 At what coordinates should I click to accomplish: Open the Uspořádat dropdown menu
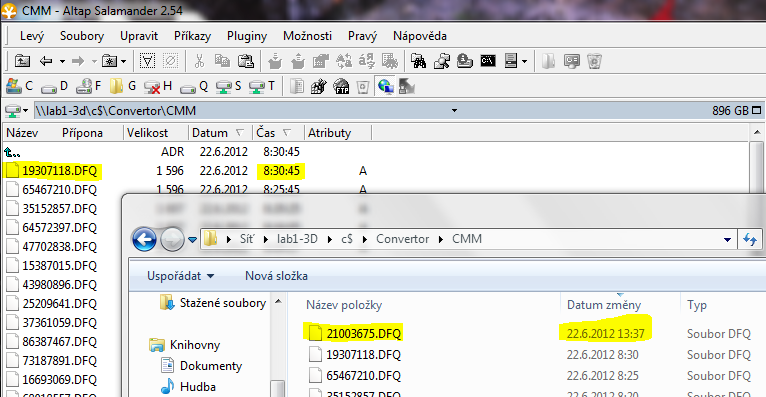pyautogui.click(x=180, y=276)
